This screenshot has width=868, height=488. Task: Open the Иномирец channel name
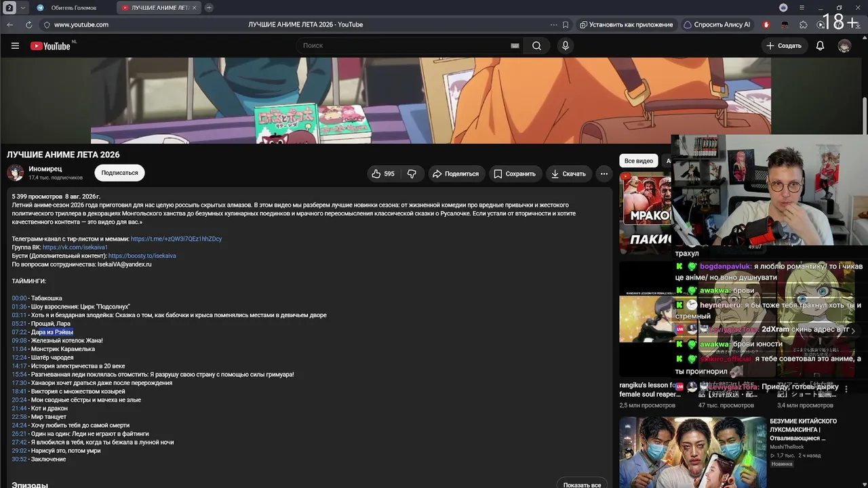click(x=45, y=169)
